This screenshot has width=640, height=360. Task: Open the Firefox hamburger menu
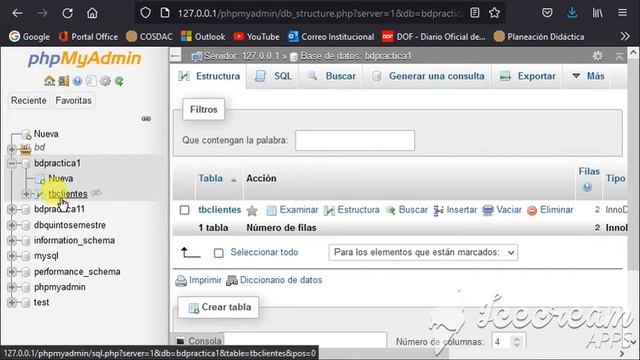(622, 13)
